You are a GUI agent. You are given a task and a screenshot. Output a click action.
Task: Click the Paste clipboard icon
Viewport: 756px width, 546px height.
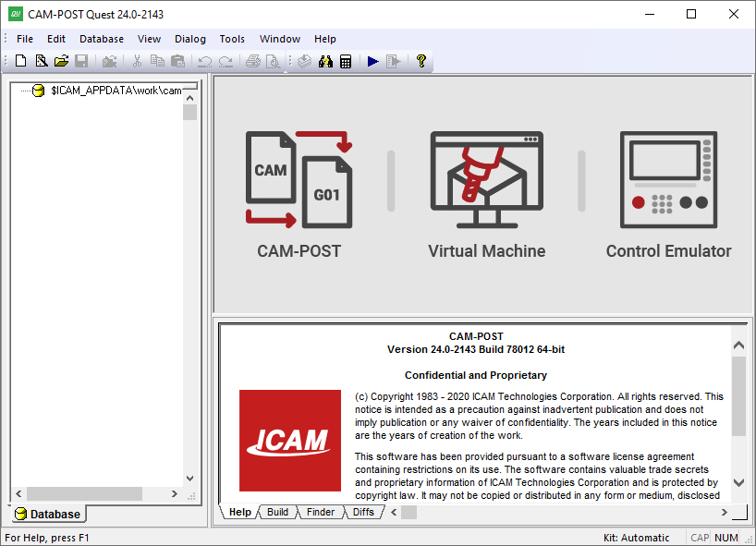(x=178, y=61)
